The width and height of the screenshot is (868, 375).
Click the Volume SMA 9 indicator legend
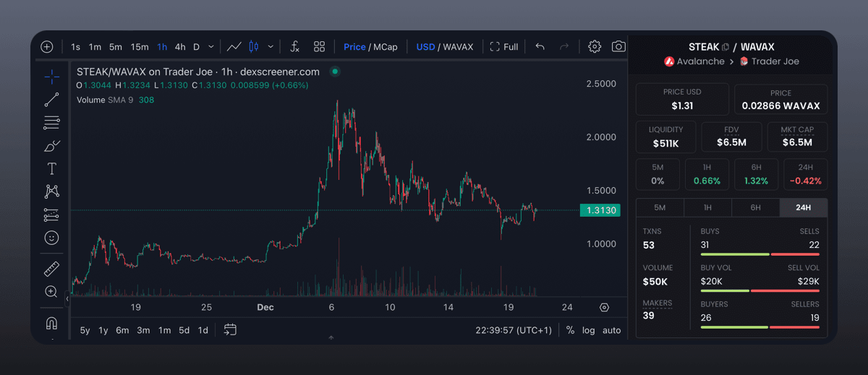pos(116,100)
